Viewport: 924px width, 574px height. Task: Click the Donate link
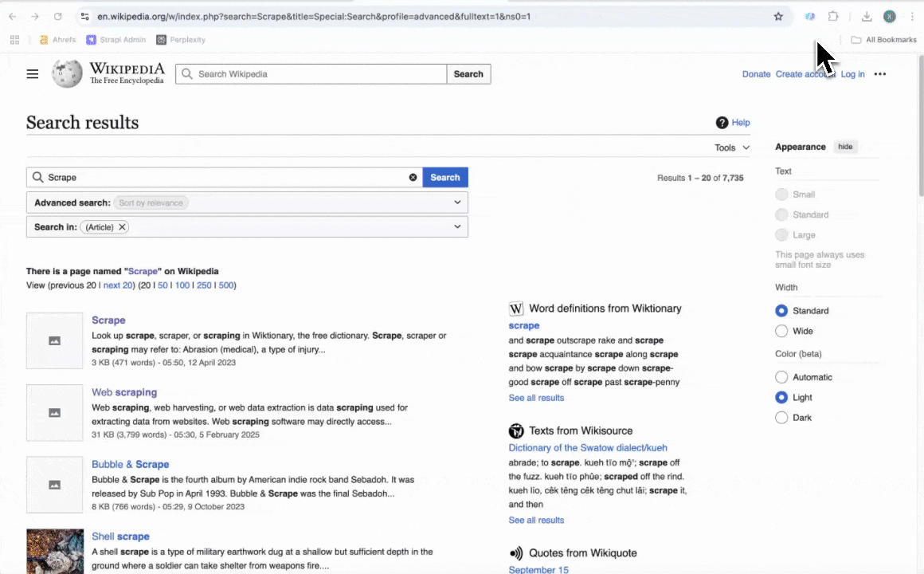[756, 73]
